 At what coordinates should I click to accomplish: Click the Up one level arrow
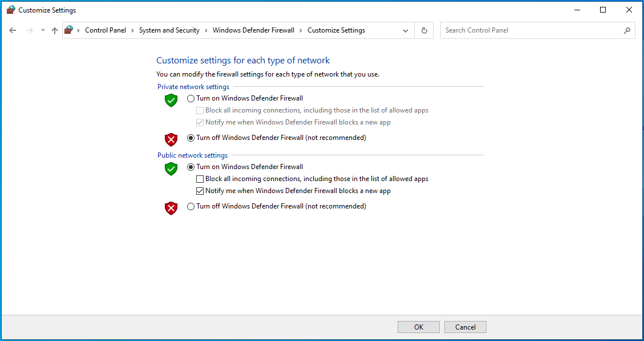[x=55, y=30]
